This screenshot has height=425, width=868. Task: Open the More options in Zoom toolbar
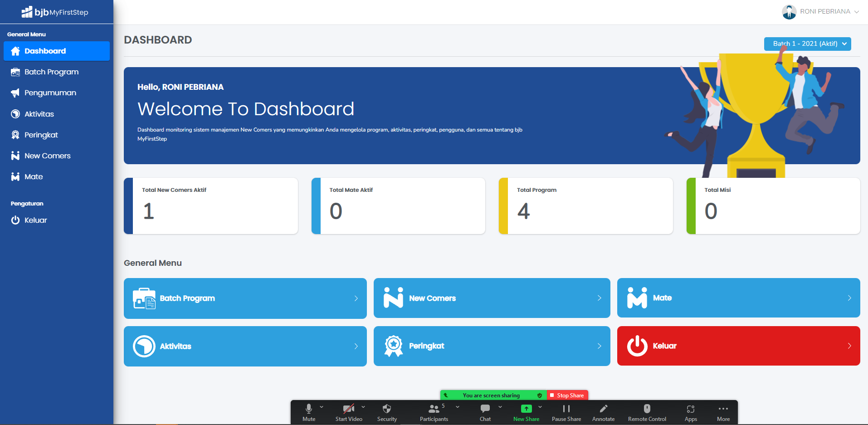tap(723, 412)
